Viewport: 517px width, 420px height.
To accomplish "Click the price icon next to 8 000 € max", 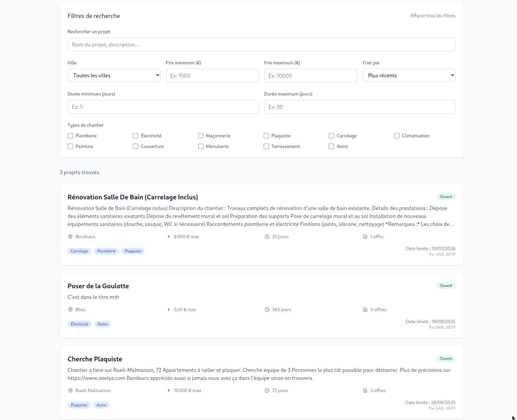I will (x=169, y=237).
